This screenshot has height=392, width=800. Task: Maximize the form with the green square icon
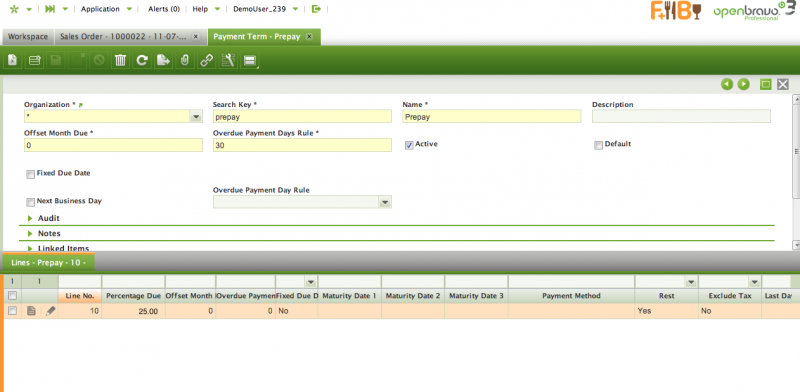[x=766, y=84]
